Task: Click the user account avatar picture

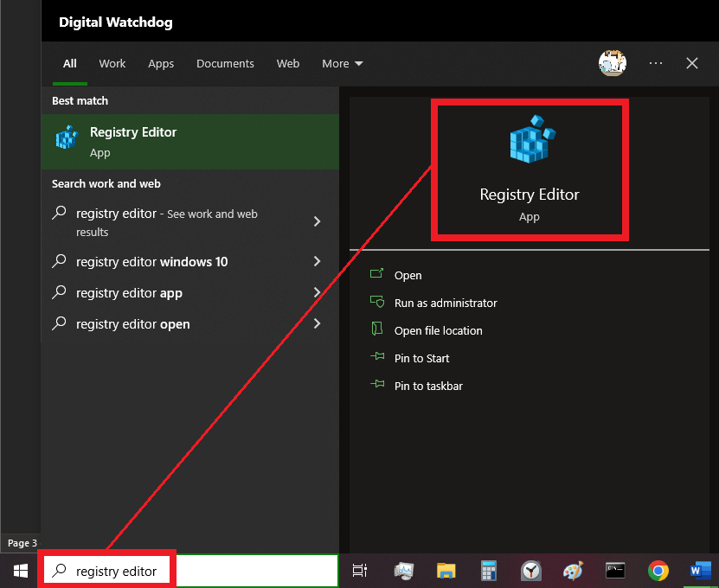Action: point(613,63)
